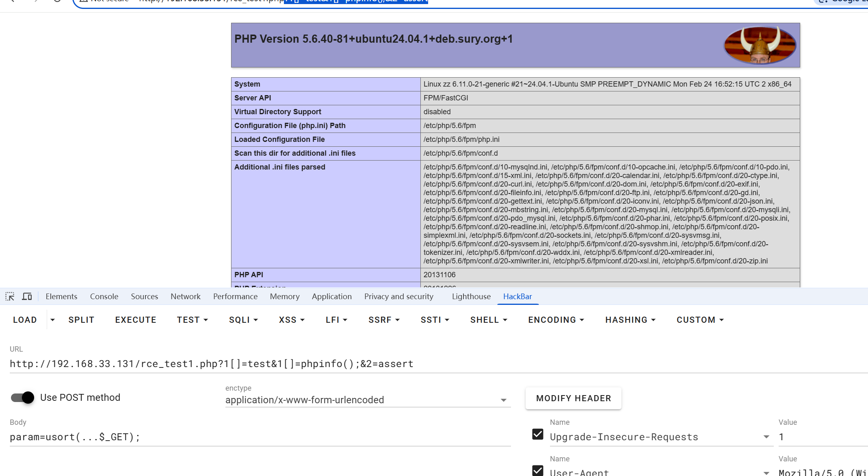
Task: Uncheck the Upgrade-Insecure-Requests header checkbox
Action: pyautogui.click(x=538, y=435)
